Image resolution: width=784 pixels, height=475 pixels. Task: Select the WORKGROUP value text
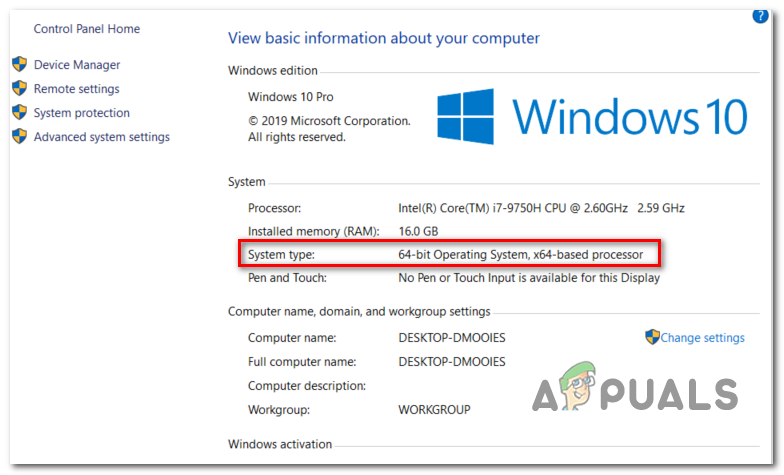434,410
